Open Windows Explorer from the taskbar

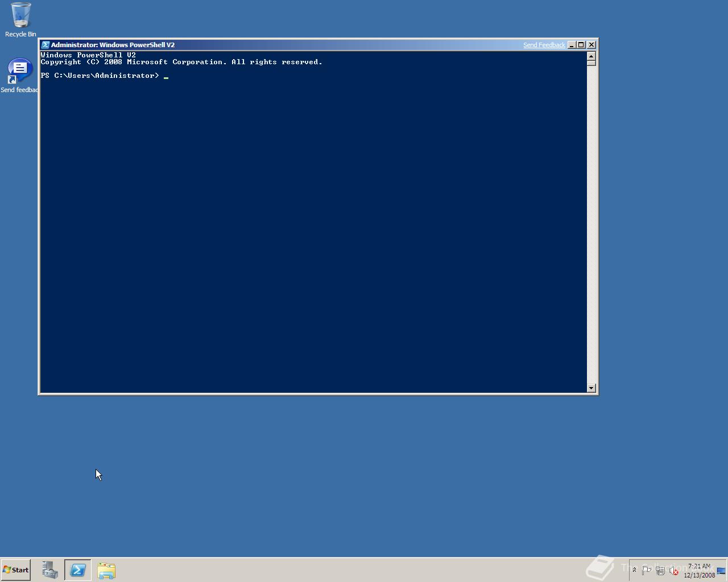click(106, 570)
